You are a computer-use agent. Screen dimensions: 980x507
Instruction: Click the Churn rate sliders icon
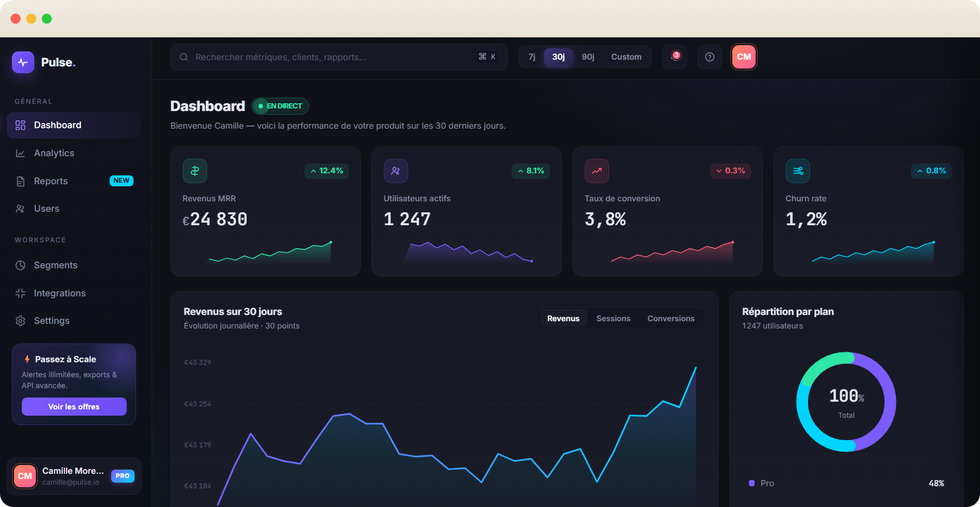click(798, 171)
